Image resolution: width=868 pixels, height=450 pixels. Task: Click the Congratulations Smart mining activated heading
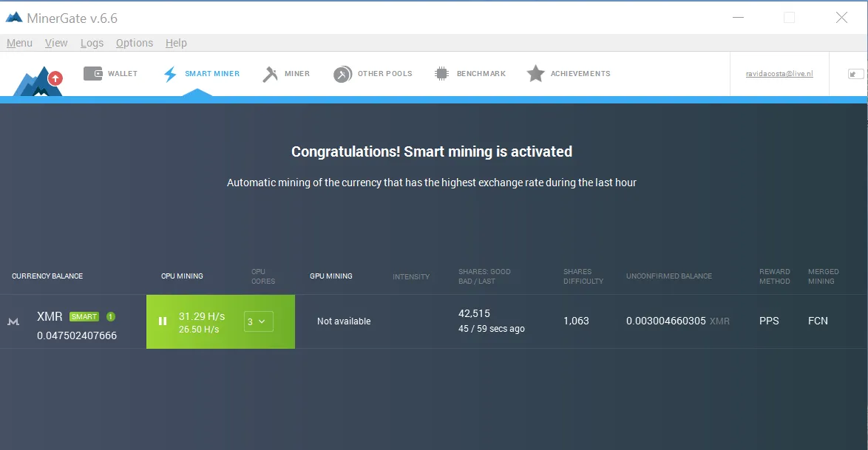[432, 151]
